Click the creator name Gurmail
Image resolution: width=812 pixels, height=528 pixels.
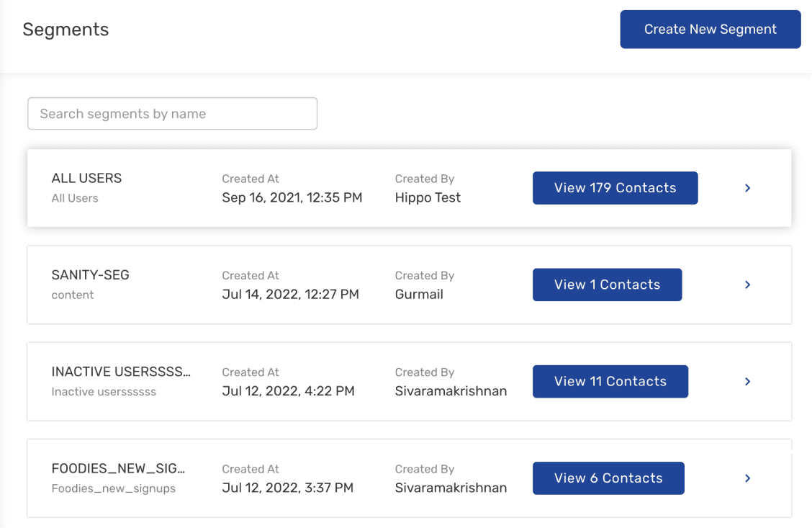point(419,295)
